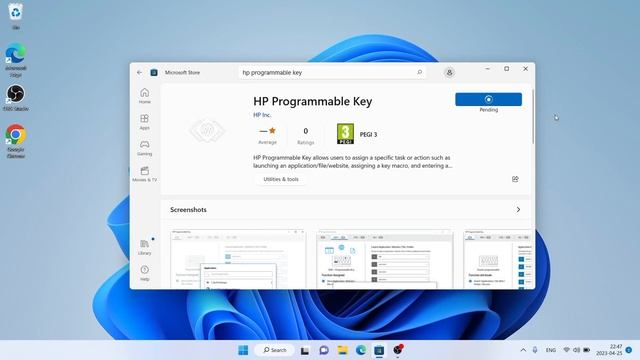The width and height of the screenshot is (640, 360).
Task: Open the HP Inc. publisher link
Action: (x=262, y=115)
